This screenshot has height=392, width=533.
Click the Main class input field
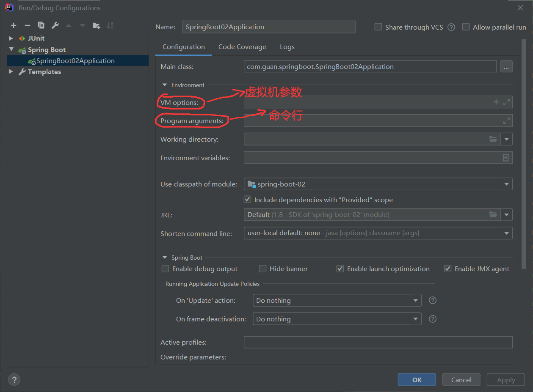click(370, 66)
